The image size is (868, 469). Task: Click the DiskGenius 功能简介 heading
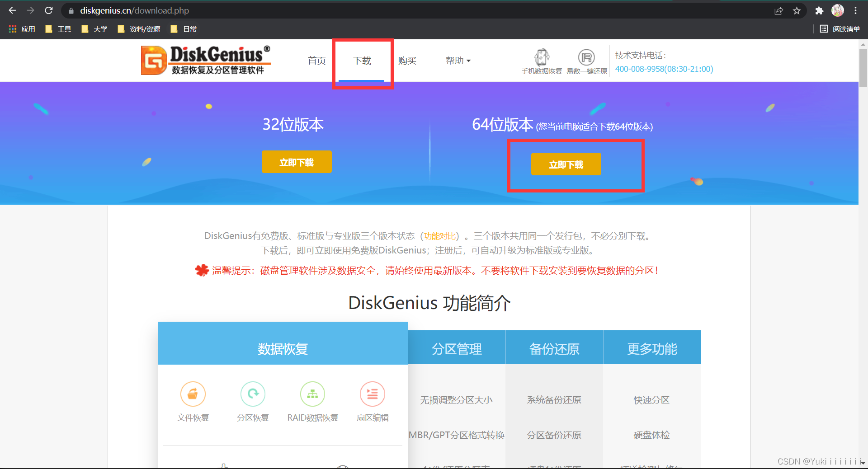(x=429, y=303)
